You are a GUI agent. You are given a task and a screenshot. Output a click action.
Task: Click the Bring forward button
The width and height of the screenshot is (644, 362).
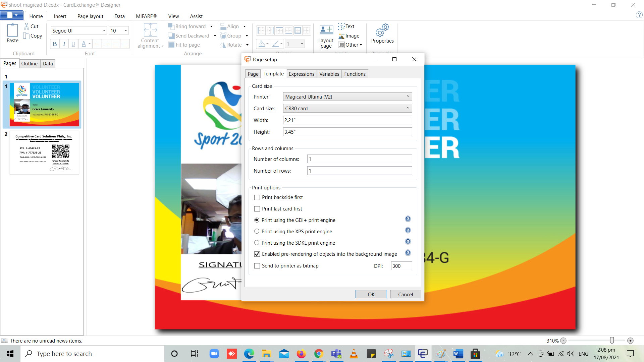coord(187,26)
